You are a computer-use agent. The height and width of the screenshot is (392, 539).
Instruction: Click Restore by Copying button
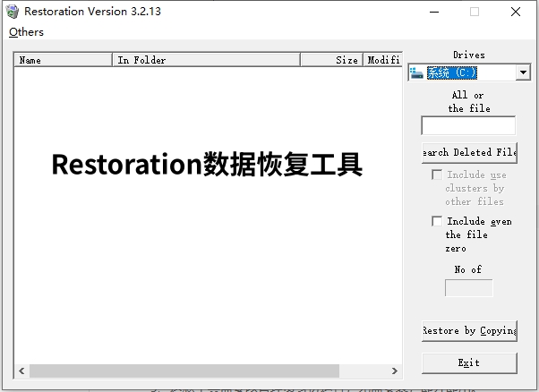[469, 331]
